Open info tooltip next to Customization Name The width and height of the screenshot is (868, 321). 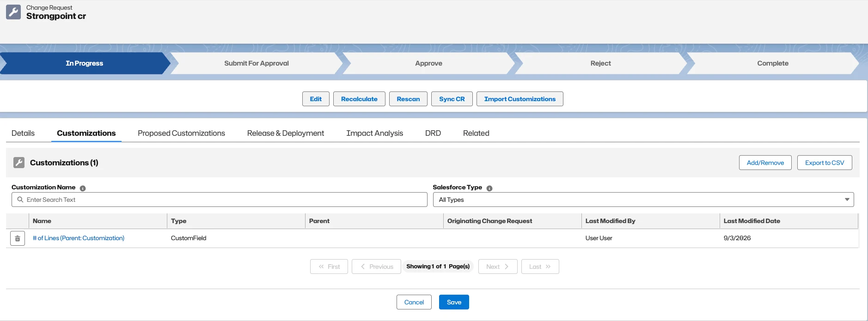[83, 188]
